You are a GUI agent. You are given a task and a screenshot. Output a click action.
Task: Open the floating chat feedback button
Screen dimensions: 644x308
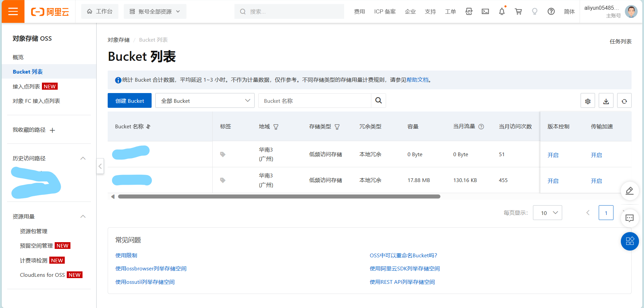pos(630,218)
